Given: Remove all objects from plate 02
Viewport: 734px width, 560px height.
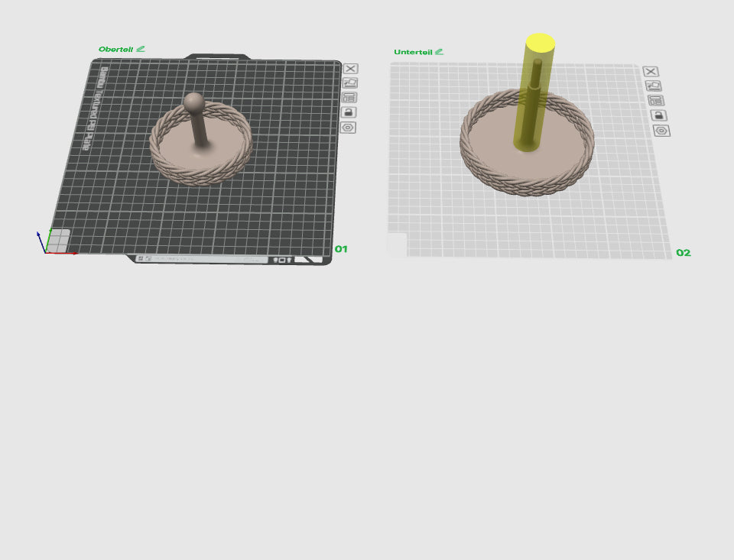Looking at the screenshot, I should tap(651, 72).
